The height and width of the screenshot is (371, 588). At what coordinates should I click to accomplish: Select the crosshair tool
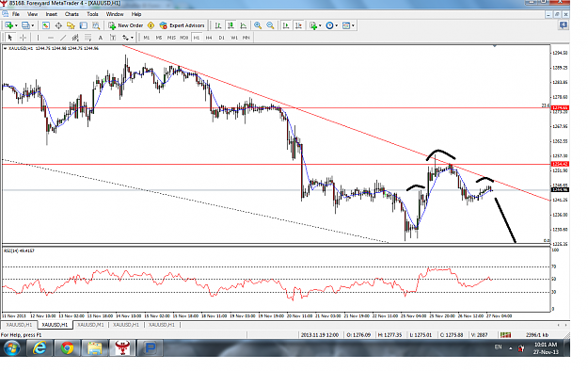23,38
